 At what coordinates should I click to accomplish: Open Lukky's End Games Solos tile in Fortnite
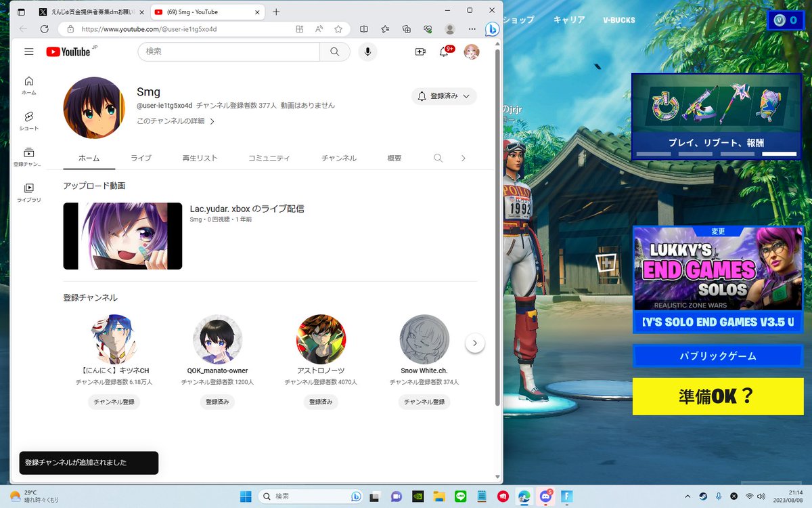pos(717,279)
